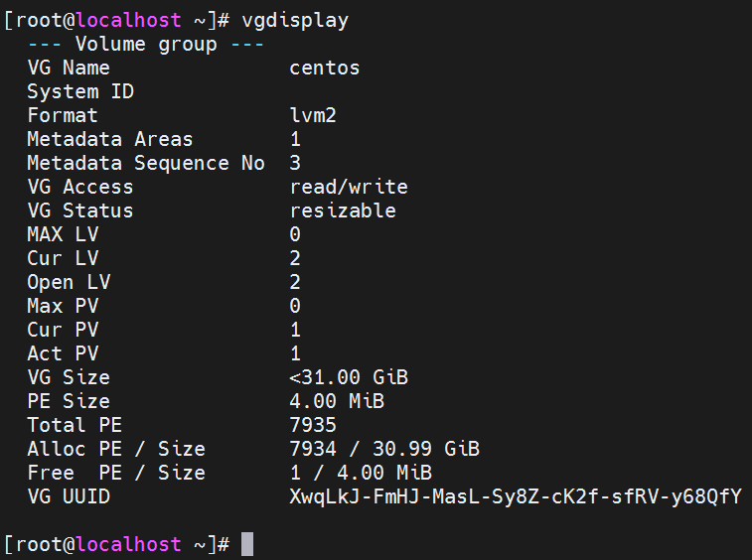The image size is (752, 560).
Task: Click the "PE Size" label
Action: 69,401
